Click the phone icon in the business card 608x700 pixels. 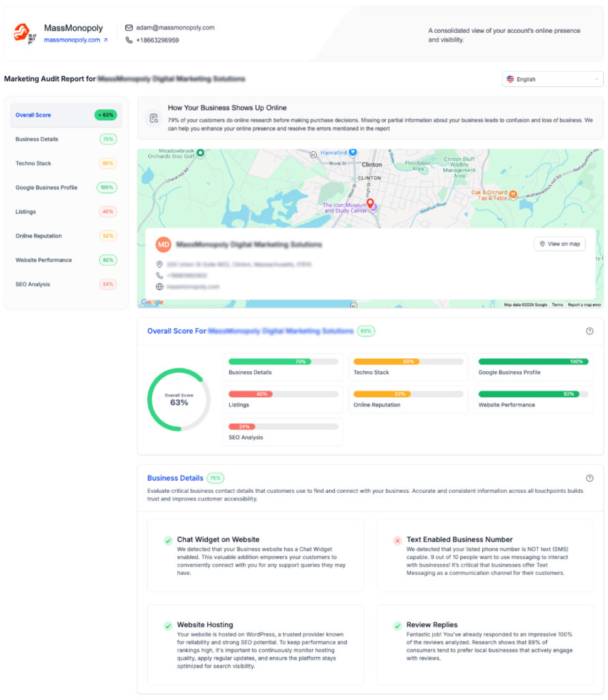pyautogui.click(x=159, y=275)
